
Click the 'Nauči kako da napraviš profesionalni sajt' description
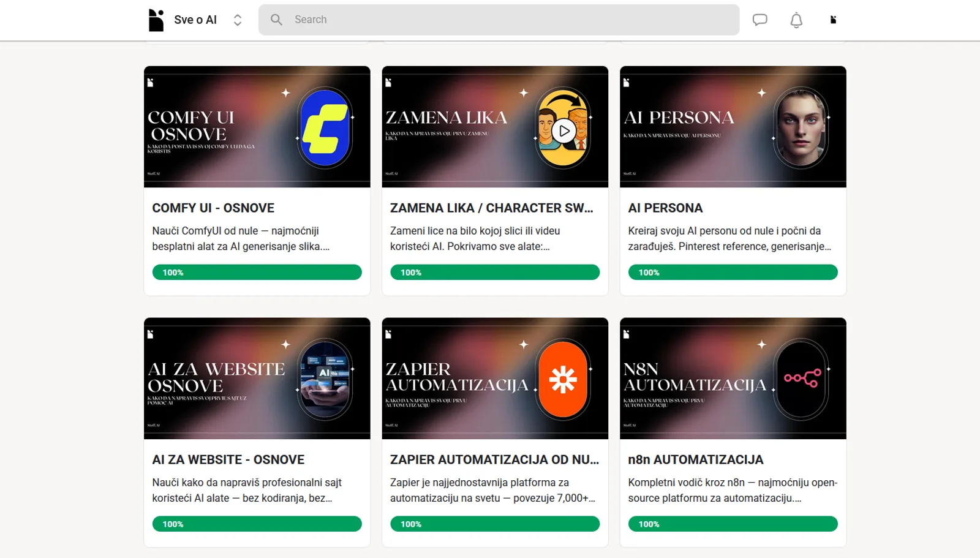point(247,491)
